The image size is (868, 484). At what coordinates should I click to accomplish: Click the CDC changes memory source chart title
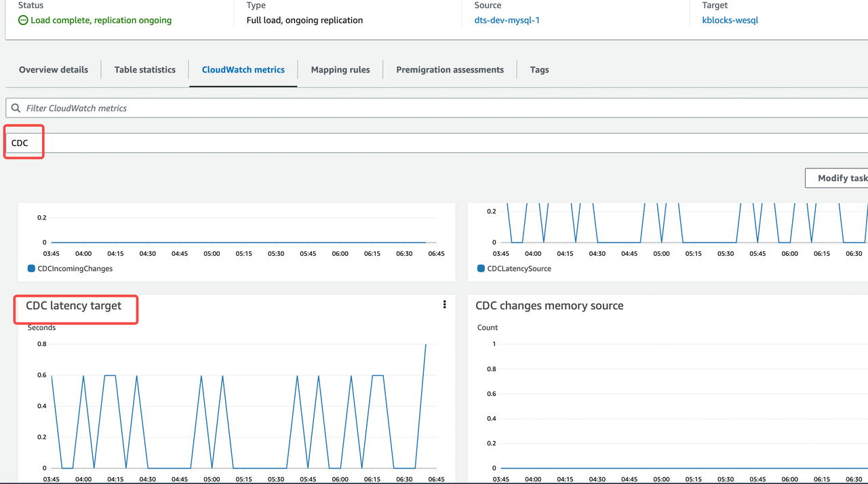click(550, 306)
